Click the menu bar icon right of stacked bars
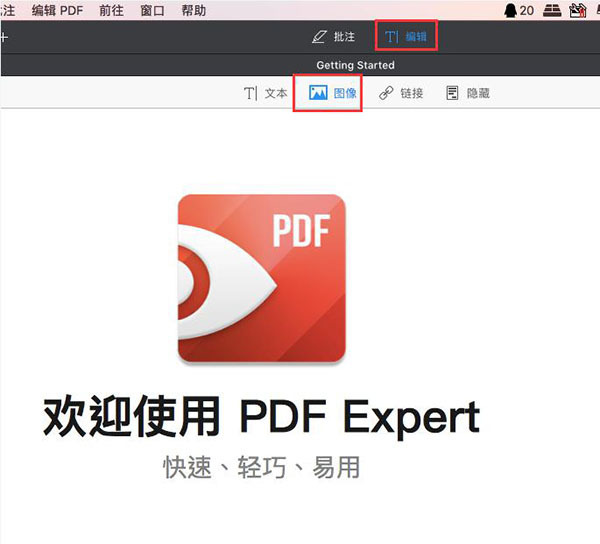The width and height of the screenshot is (600, 544). 577,10
